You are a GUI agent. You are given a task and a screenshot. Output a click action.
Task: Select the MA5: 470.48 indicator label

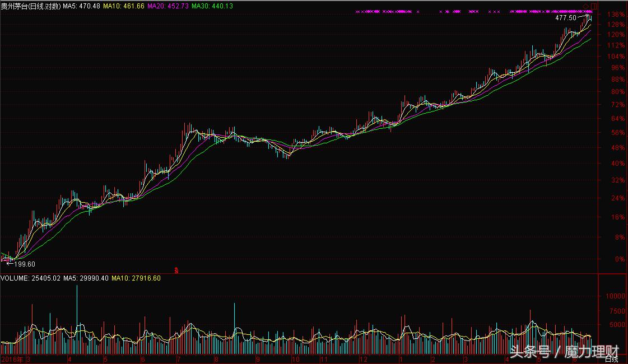click(81, 6)
